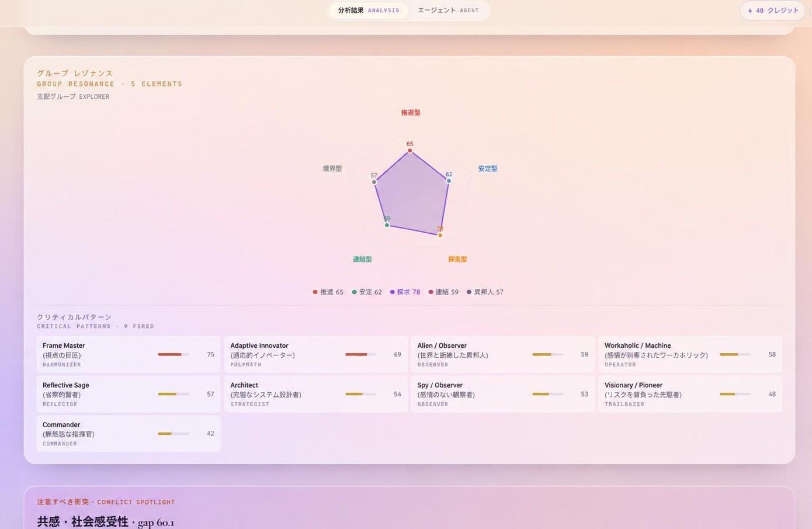Click the score 75 on the Frame Master card

210,355
